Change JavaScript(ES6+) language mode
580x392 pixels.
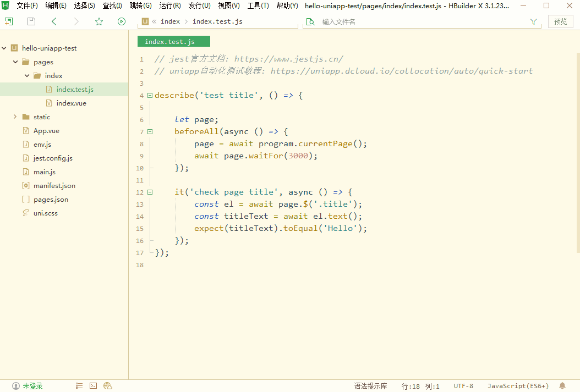coord(518,386)
